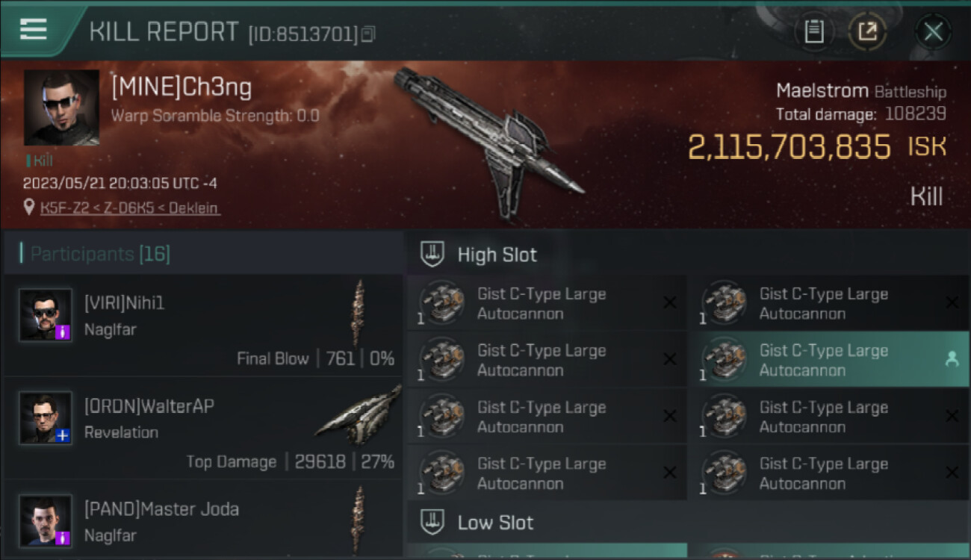Close the kill report window

[933, 31]
